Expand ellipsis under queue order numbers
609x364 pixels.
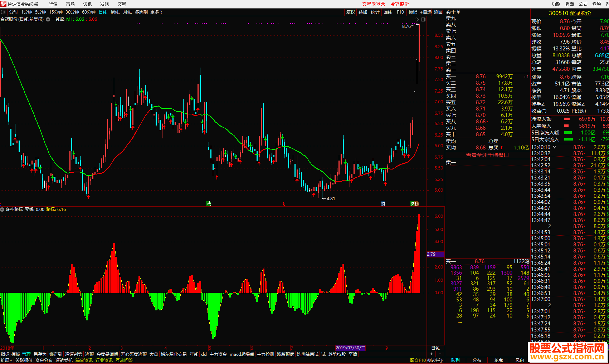click(460, 322)
